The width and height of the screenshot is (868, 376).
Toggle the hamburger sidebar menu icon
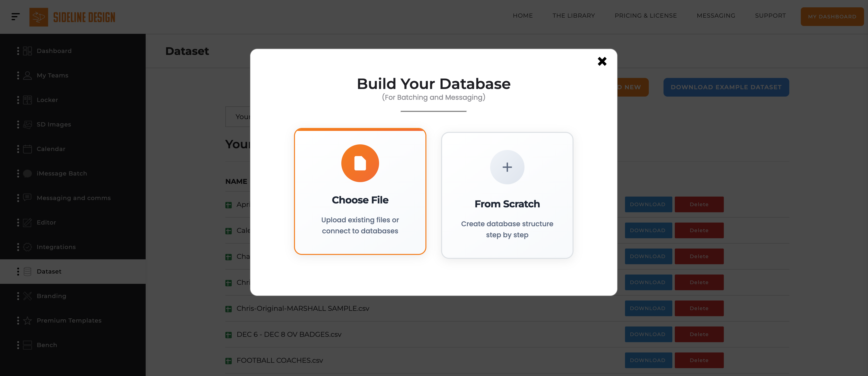pyautogui.click(x=15, y=16)
